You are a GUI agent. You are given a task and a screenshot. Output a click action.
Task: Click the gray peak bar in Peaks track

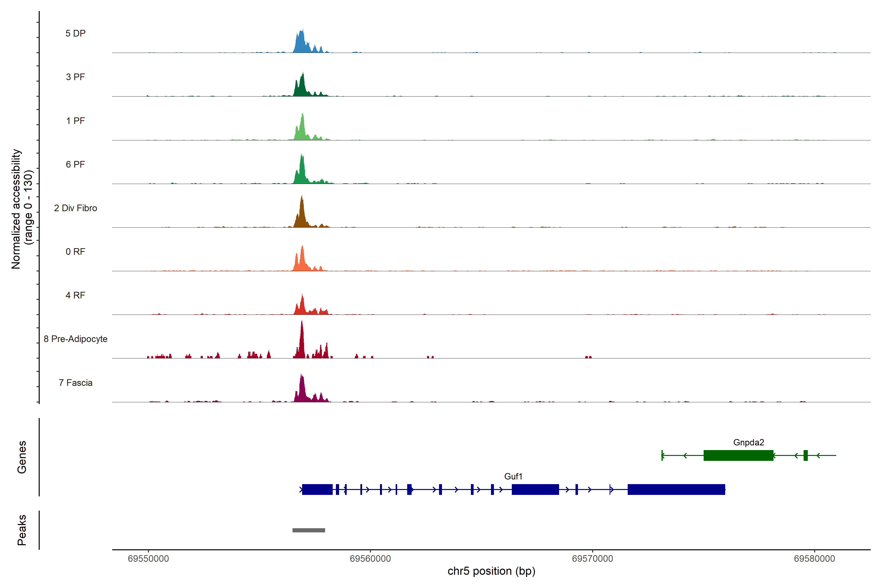[309, 530]
